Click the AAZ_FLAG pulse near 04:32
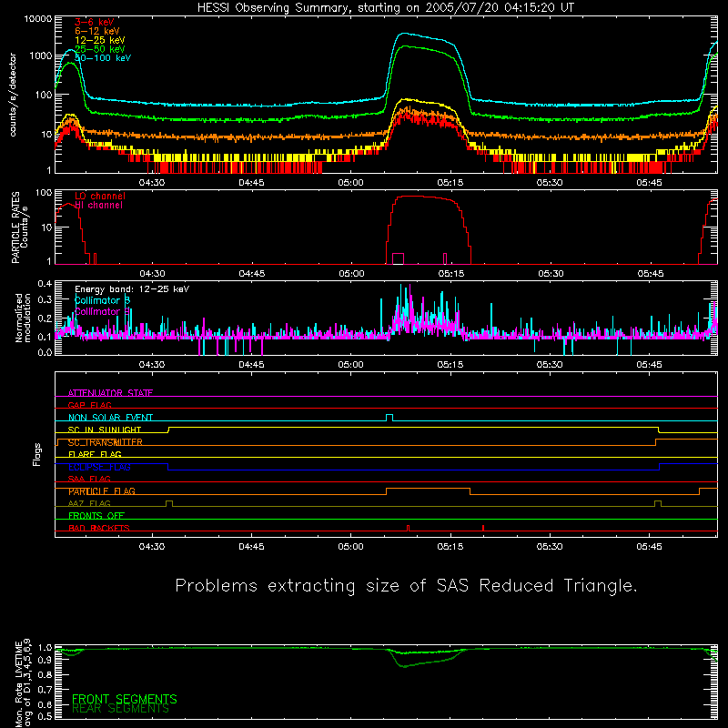This screenshot has height=728, width=728. [x=169, y=504]
